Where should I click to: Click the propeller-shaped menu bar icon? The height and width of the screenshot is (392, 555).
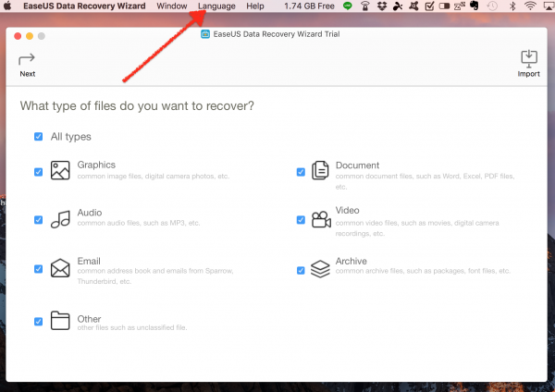coord(398,6)
